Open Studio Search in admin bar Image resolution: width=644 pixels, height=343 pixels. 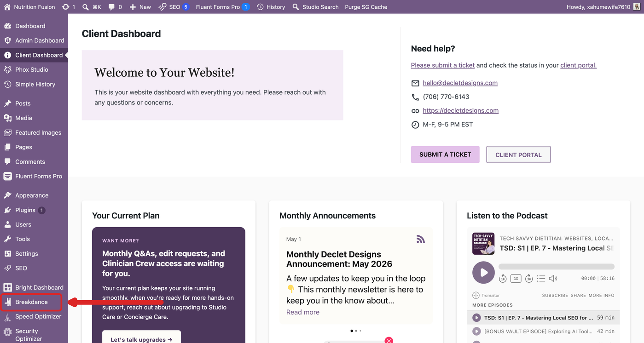(x=315, y=7)
